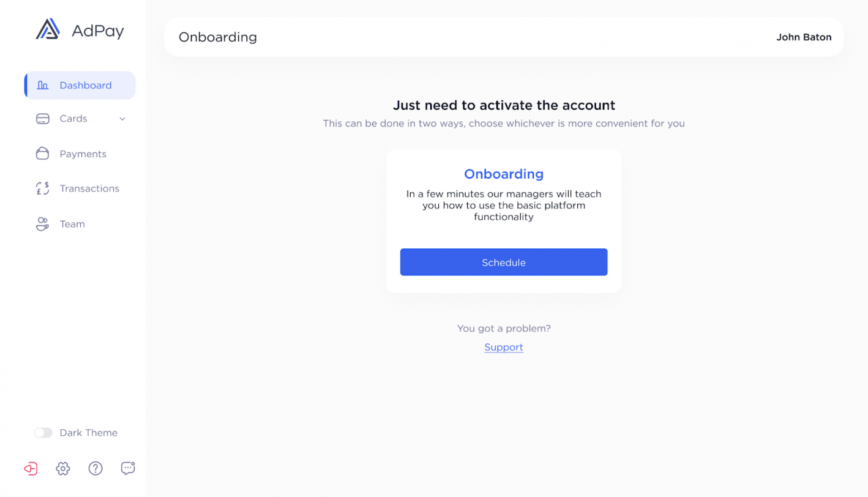Open the chat message bubble icon
This screenshot has width=868, height=497.
(x=128, y=468)
